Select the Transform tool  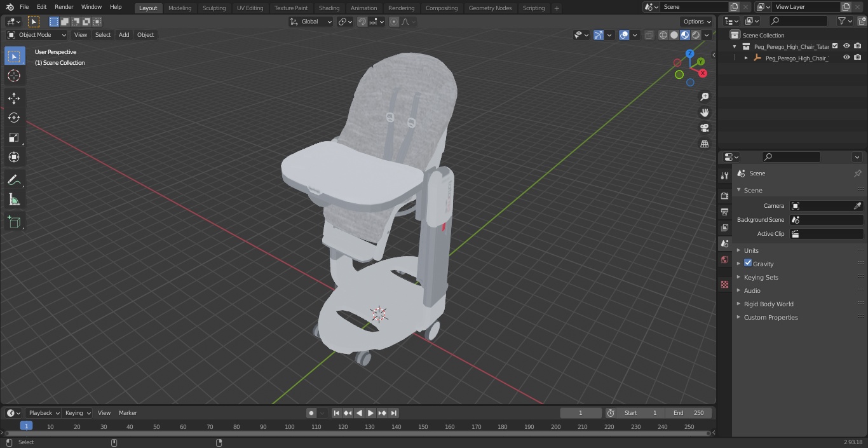14,157
